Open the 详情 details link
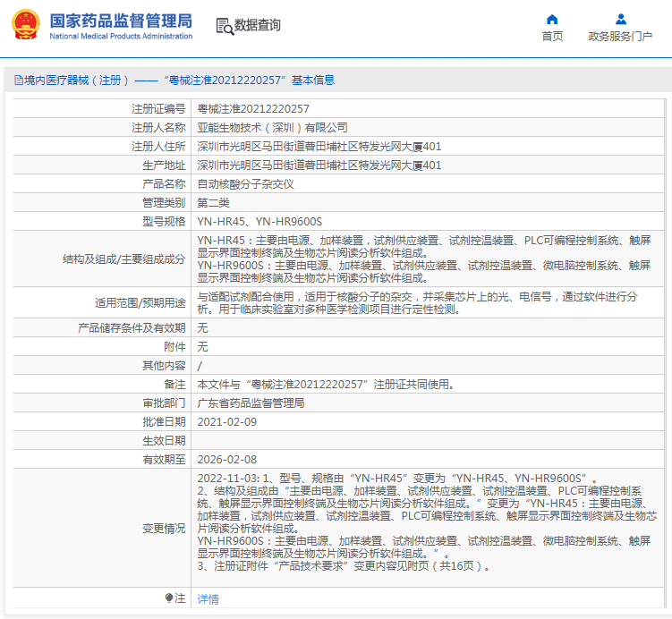This screenshot has width=672, height=619. pos(208,598)
